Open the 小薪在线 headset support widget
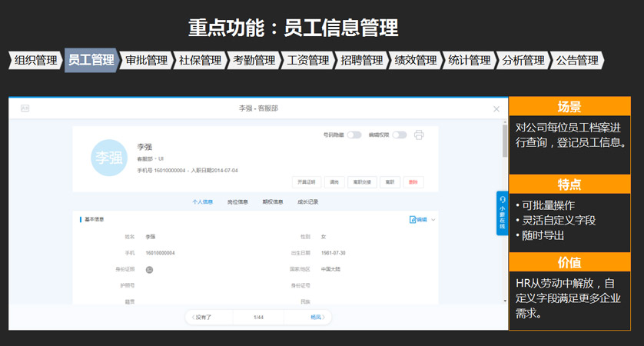This screenshot has width=644, height=346. point(502,212)
